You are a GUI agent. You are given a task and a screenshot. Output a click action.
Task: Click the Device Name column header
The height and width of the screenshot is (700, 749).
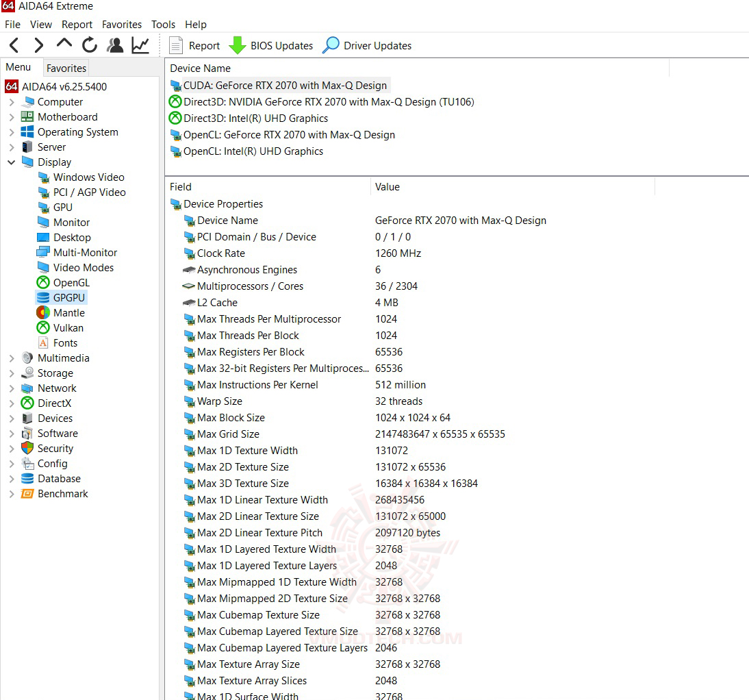click(417, 68)
